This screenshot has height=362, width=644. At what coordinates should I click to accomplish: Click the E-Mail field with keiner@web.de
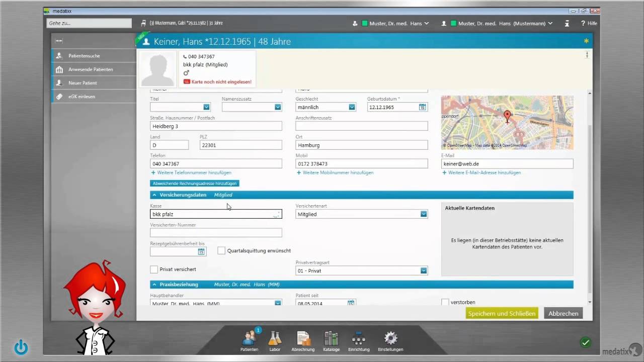coord(507,164)
